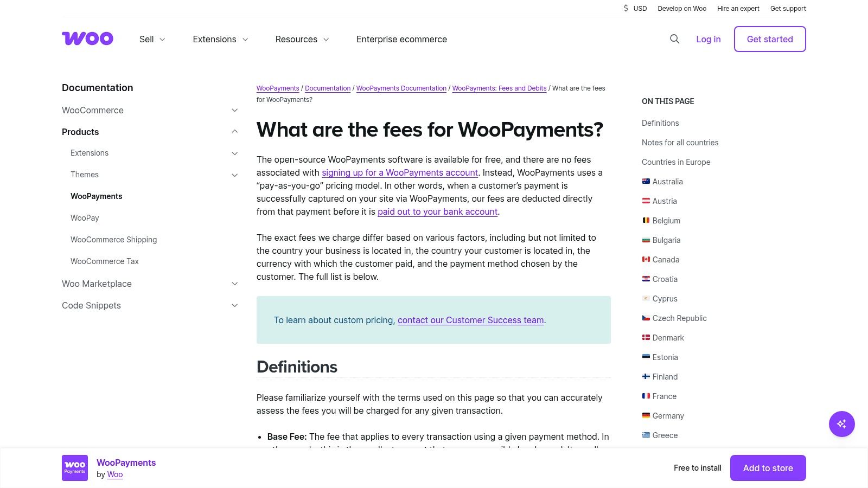Click the Germany flag icon
The image size is (868, 488).
pos(646,416)
